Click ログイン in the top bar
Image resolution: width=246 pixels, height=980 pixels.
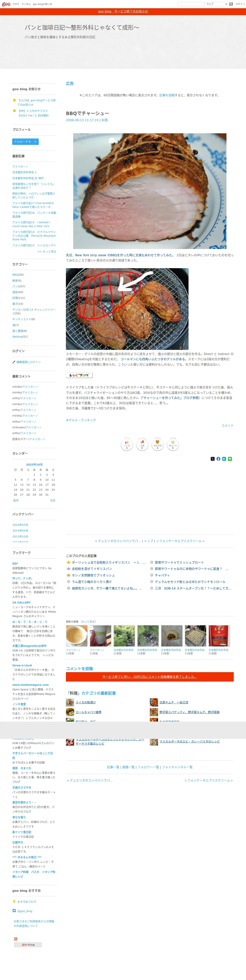pos(240,4)
